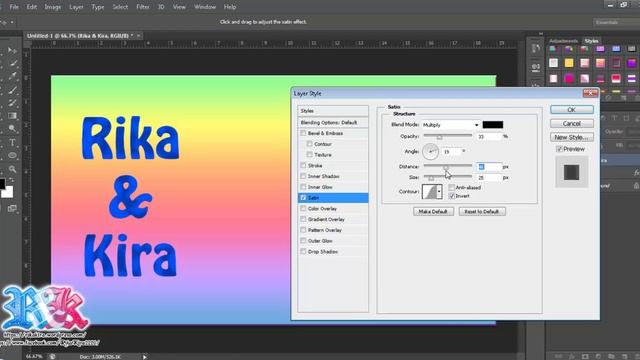This screenshot has width=640, height=360.
Task: Uncheck the Satin effect checkbox
Action: [x=303, y=198]
